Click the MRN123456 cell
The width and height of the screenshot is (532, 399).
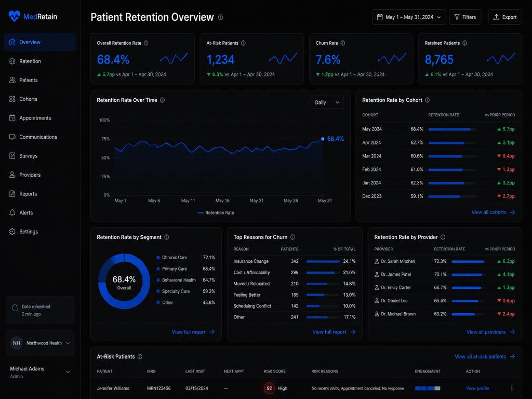click(x=159, y=388)
